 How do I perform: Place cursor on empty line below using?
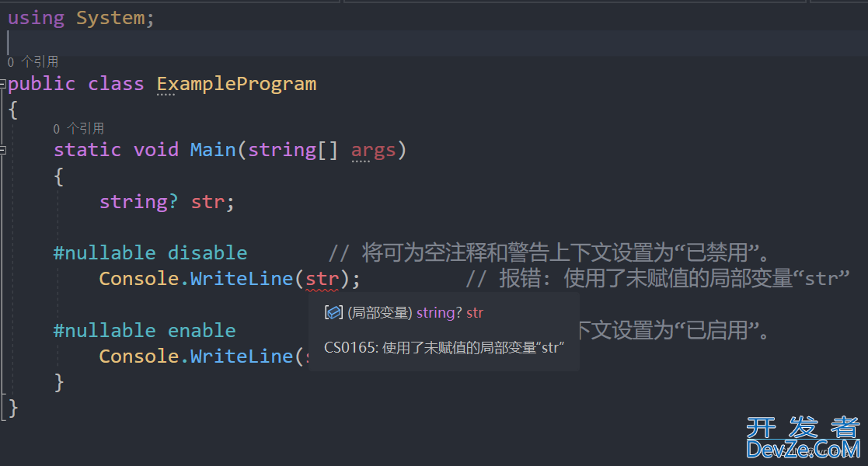(x=434, y=43)
